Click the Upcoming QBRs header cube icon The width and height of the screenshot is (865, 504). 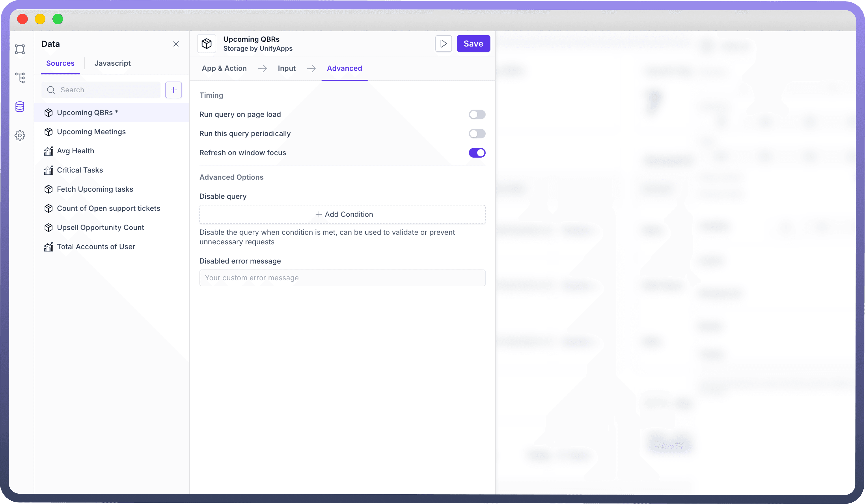207,44
